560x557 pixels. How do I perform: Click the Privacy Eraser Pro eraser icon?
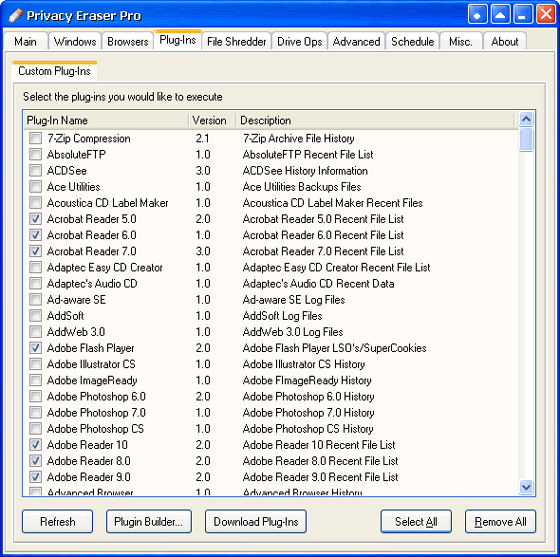coord(15,16)
